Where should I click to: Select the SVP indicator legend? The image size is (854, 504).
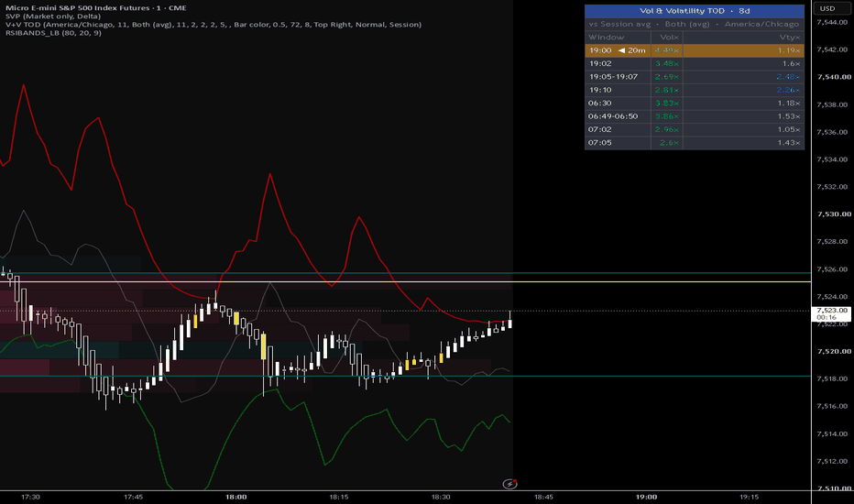pyautogui.click(x=53, y=16)
